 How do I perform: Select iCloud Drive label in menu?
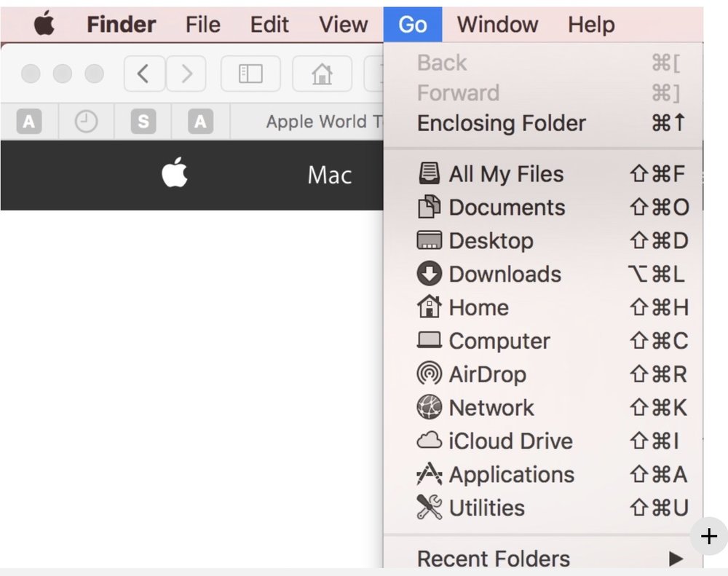[511, 441]
